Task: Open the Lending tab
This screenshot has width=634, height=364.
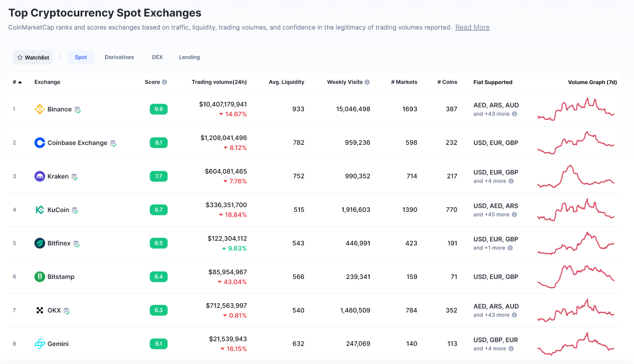Action: 189,57
